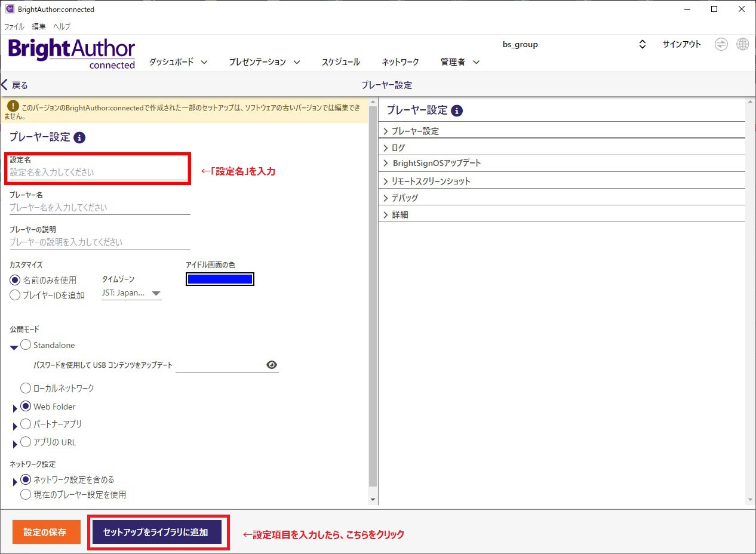Expand ネットワーク設定を含める section triangle
Viewport: 756px width, 554px height.
coord(15,482)
